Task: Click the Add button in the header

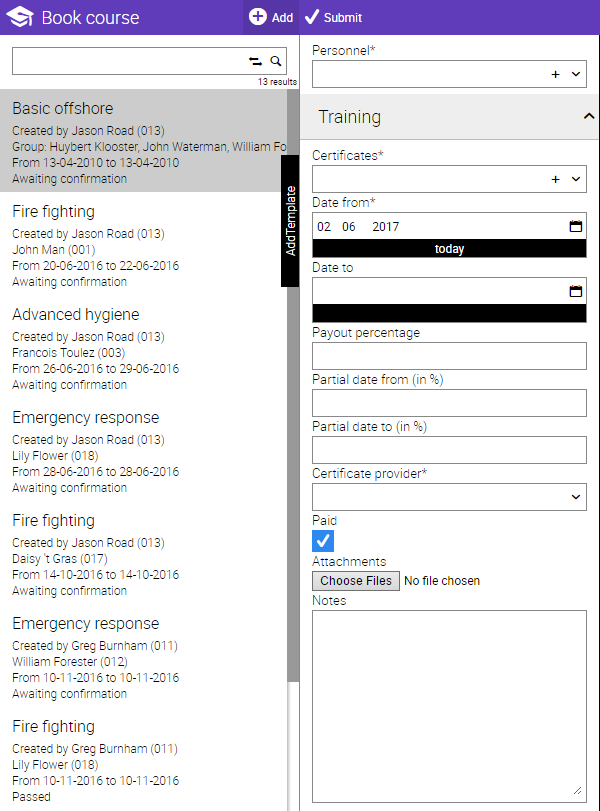Action: (x=271, y=17)
